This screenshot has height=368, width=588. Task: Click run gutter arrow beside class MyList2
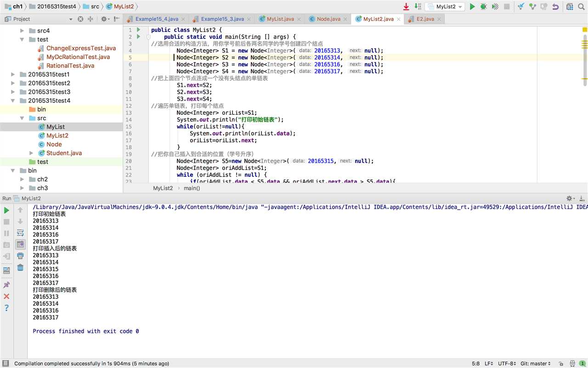[139, 29]
